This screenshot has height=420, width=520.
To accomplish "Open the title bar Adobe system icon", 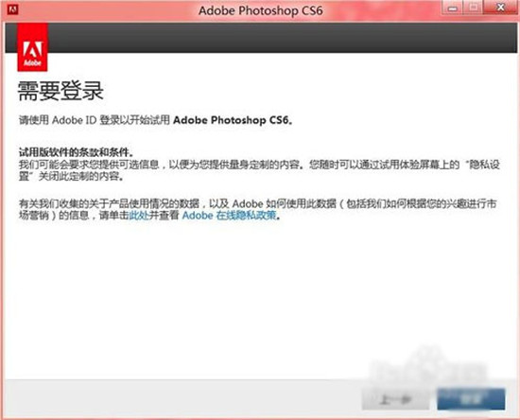I will (x=12, y=9).
